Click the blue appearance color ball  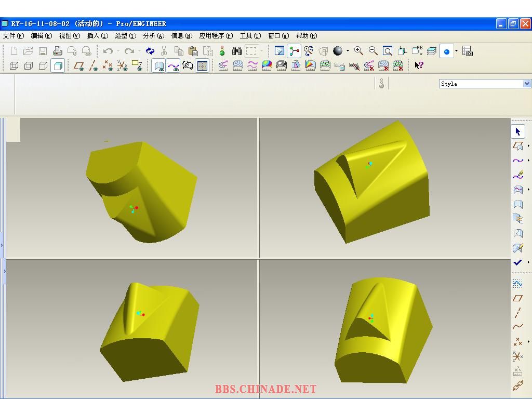[x=446, y=51]
